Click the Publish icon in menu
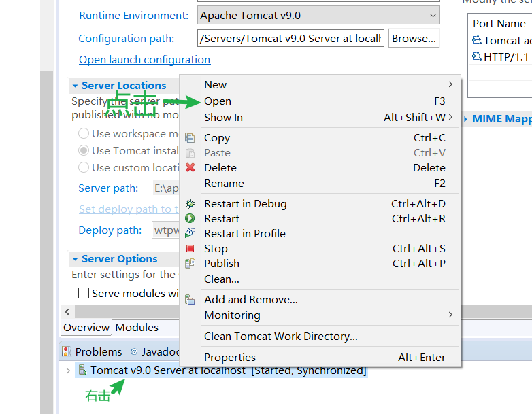Image resolution: width=532 pixels, height=414 pixels. pos(190,264)
